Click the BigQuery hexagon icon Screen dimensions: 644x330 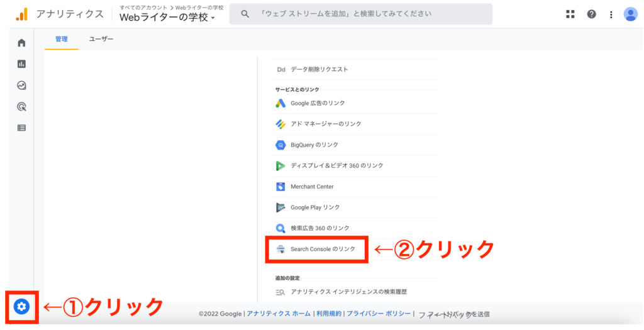280,145
